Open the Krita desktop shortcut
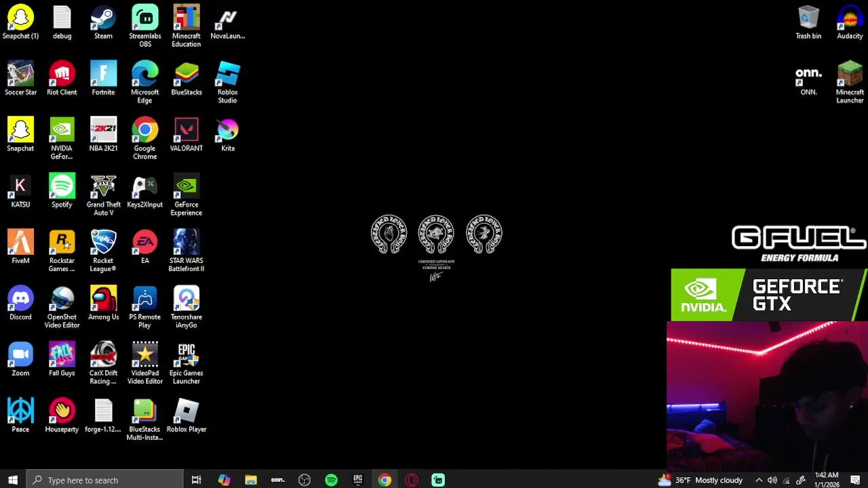Image resolution: width=868 pixels, height=488 pixels. [x=227, y=135]
